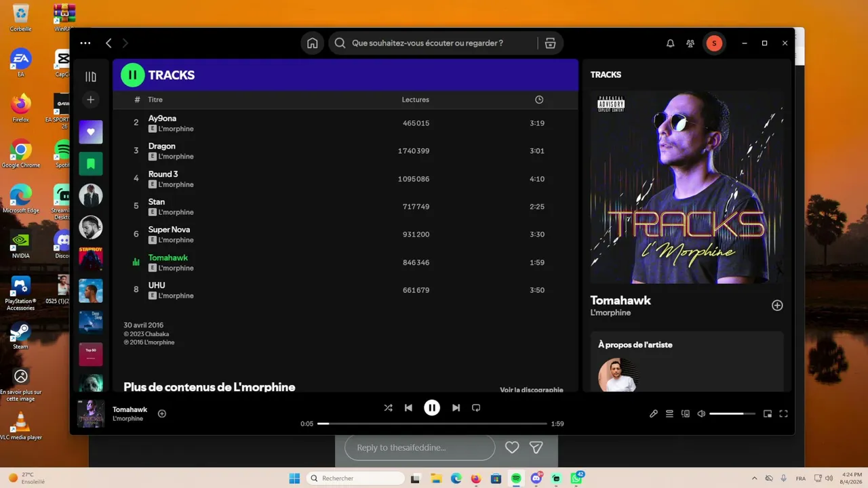Switch to full screen view
Image resolution: width=868 pixels, height=488 pixels.
coord(783,413)
